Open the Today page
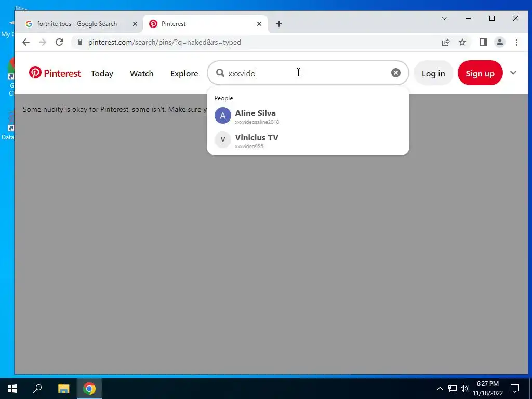This screenshot has width=532, height=399. pyautogui.click(x=102, y=73)
